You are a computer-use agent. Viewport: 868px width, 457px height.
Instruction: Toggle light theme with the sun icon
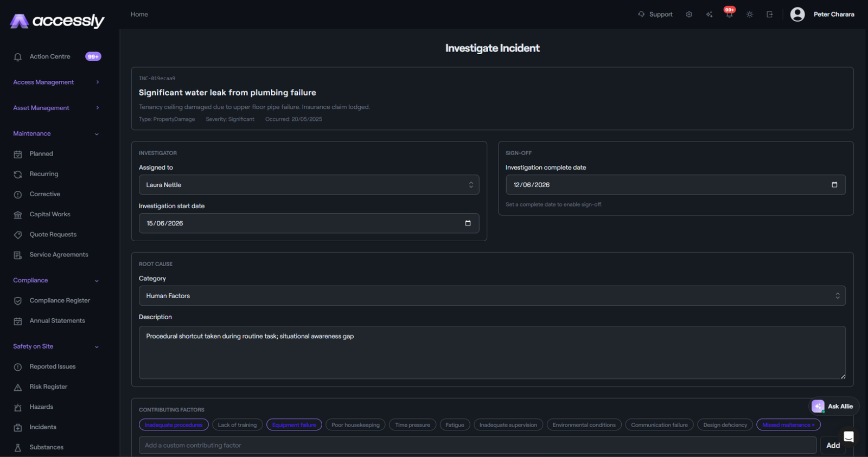click(750, 15)
